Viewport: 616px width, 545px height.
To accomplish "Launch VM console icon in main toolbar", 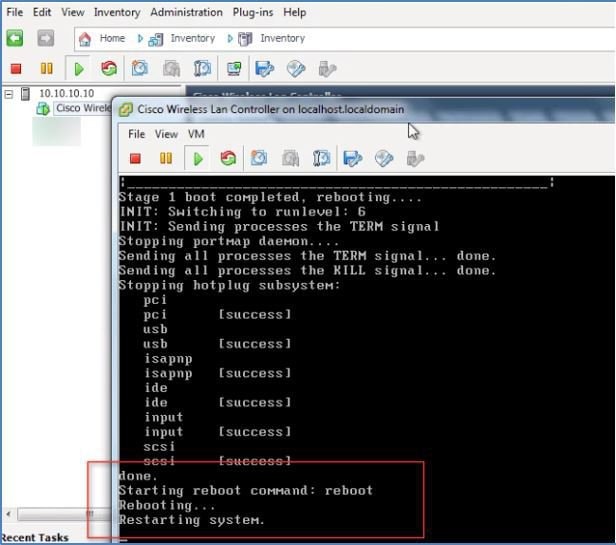I will pyautogui.click(x=234, y=69).
